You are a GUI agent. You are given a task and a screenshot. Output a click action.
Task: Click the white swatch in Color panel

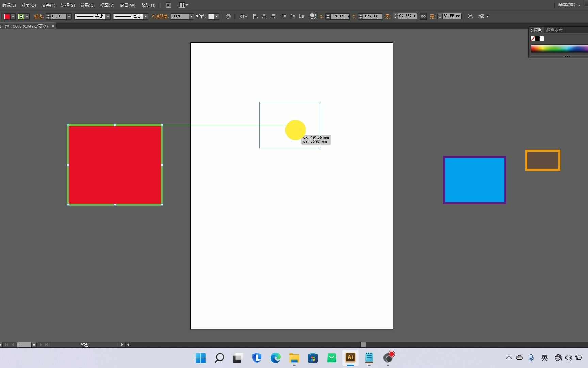coord(542,39)
